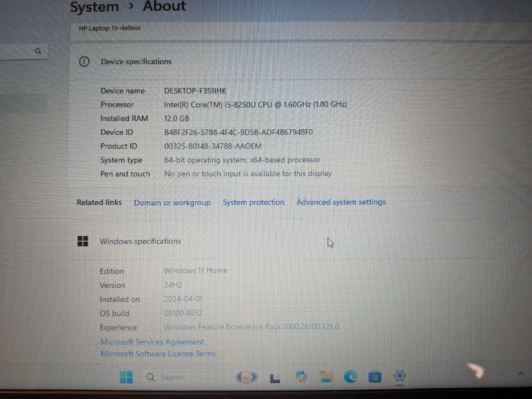This screenshot has width=532, height=399.
Task: Launch Copilot from the taskbar
Action: tap(301, 377)
